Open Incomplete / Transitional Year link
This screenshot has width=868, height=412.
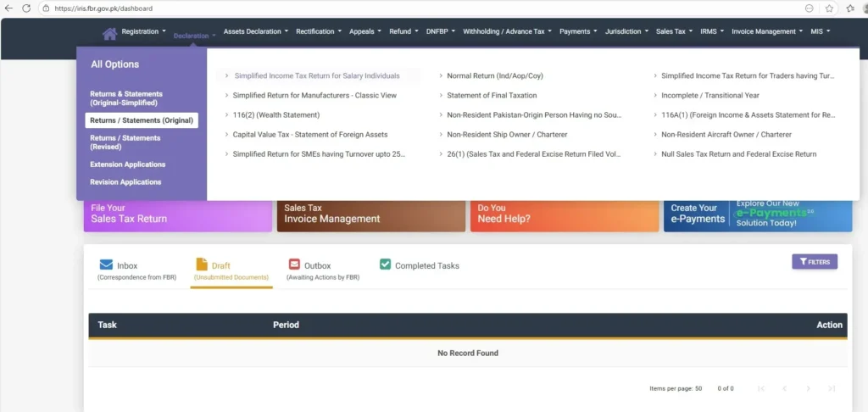pos(710,95)
